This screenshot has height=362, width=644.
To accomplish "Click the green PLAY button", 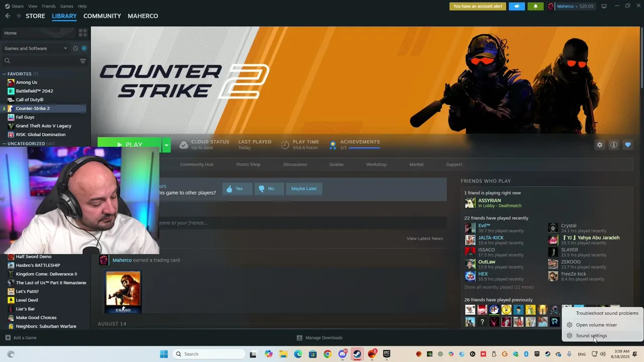I will pos(129,145).
